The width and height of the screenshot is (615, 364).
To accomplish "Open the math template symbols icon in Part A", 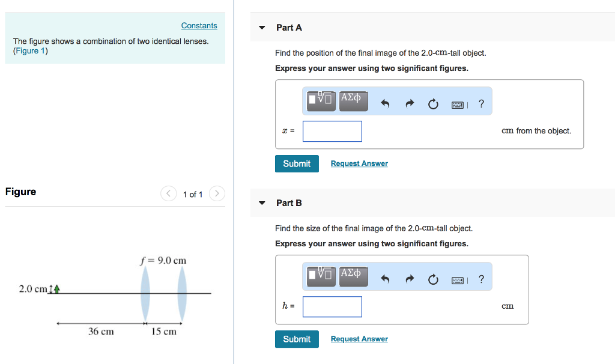I will click(x=320, y=101).
